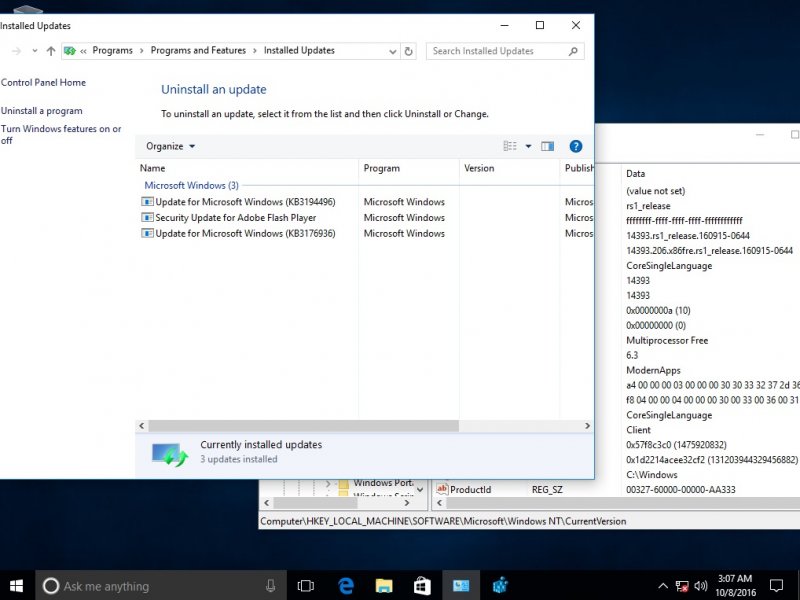Click the Cortana microphone icon
The height and width of the screenshot is (600, 800).
point(270,586)
